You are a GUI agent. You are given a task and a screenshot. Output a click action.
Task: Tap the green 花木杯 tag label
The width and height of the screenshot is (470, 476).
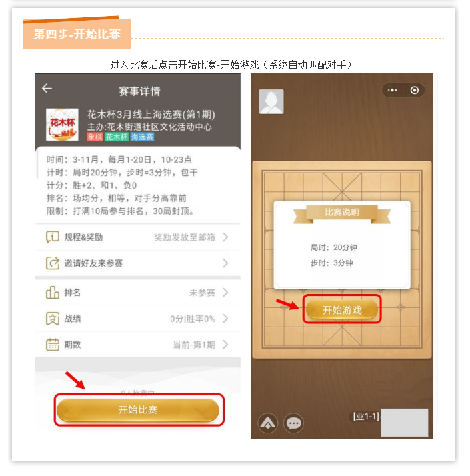tap(117, 137)
